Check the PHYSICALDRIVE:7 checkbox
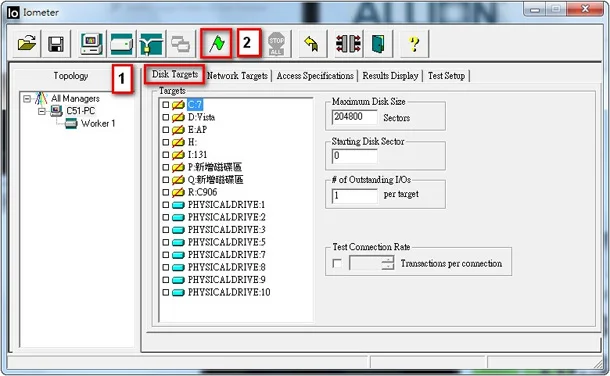The image size is (610, 376). pos(166,255)
